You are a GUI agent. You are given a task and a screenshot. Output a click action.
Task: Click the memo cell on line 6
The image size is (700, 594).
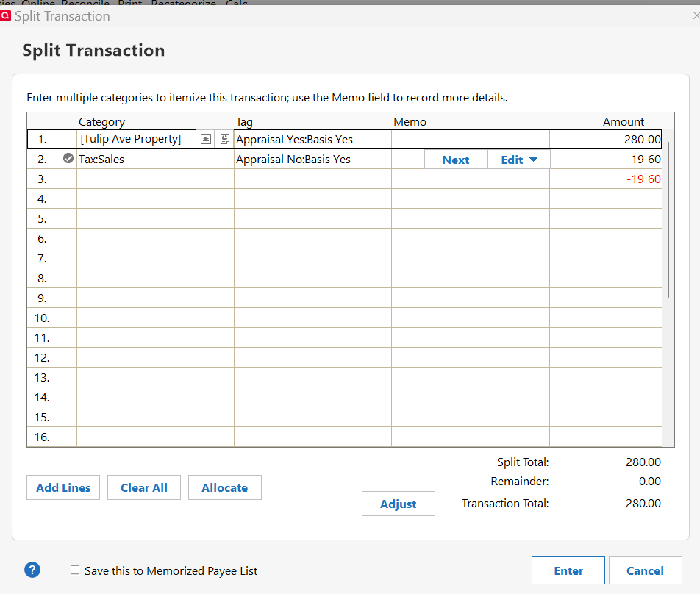coord(471,238)
